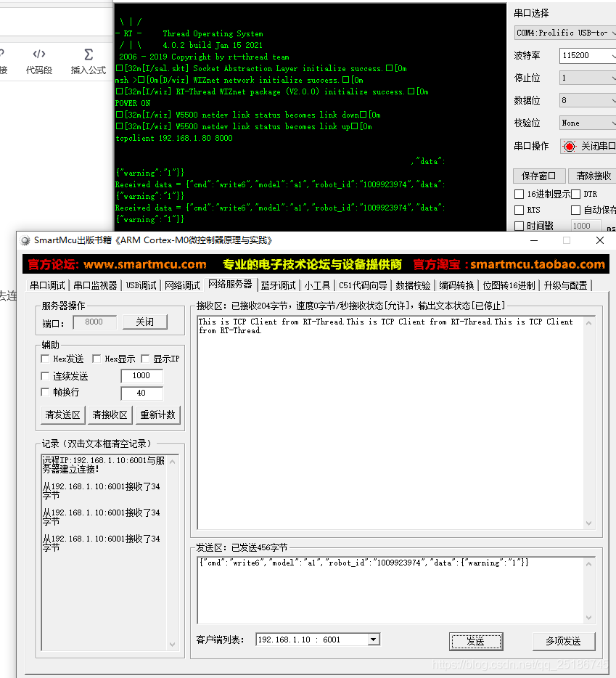Enable auto save (自动保存) checkbox

coord(575,210)
